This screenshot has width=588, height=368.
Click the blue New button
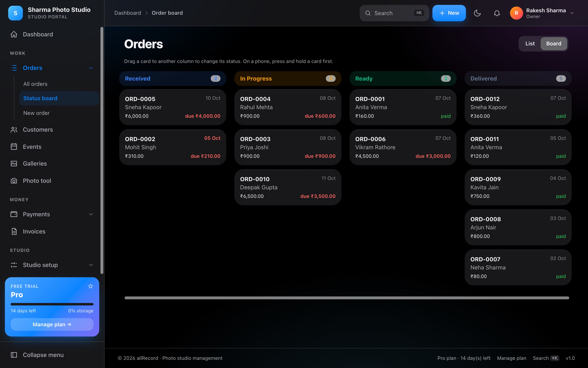click(449, 13)
